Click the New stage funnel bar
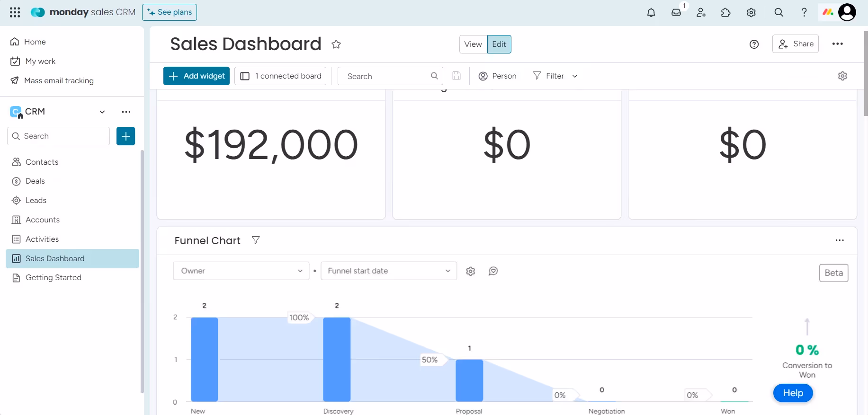The width and height of the screenshot is (868, 415). pyautogui.click(x=205, y=359)
